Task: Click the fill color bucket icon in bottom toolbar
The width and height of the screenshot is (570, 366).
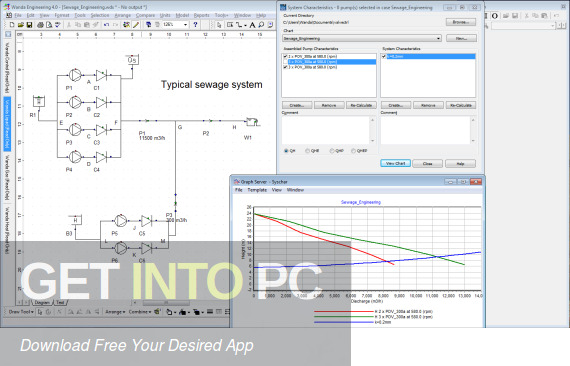Action: click(170, 312)
